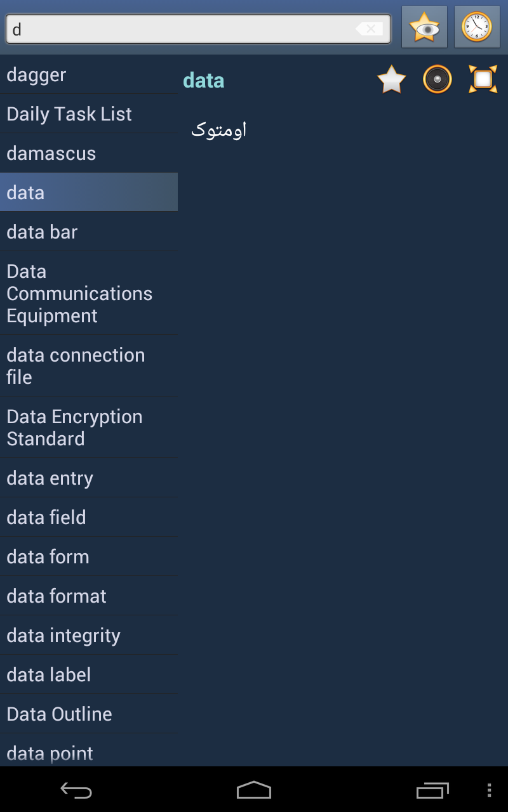
Task: Select 'dagger' from the word list
Action: coord(89,75)
